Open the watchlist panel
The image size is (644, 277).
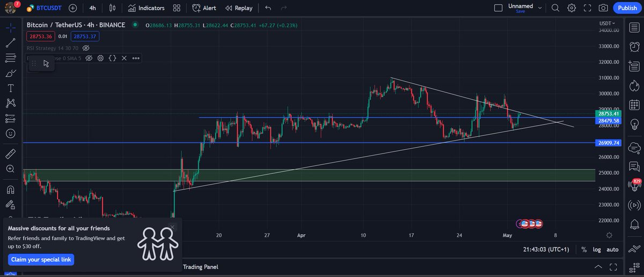(634, 27)
